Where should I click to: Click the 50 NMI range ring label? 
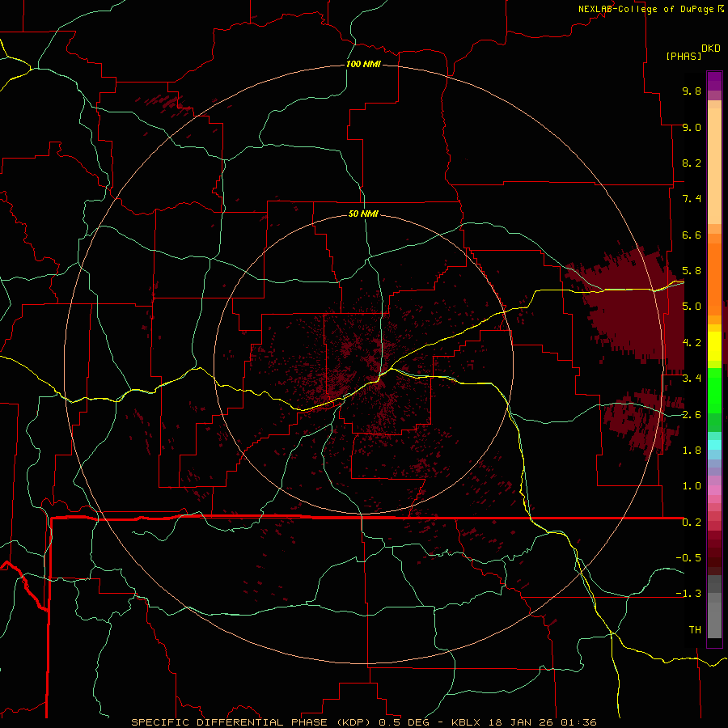point(363,214)
